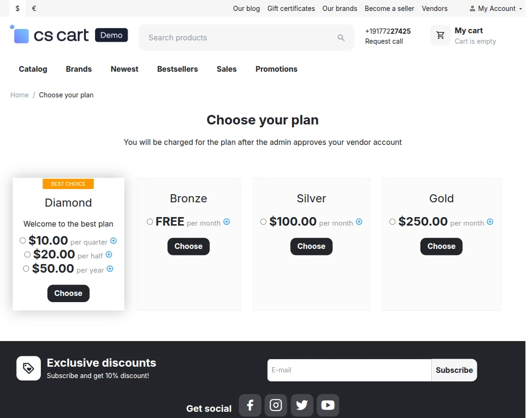Click the discount tag icon near Exclusive discounts
The image size is (532, 418).
point(28,368)
